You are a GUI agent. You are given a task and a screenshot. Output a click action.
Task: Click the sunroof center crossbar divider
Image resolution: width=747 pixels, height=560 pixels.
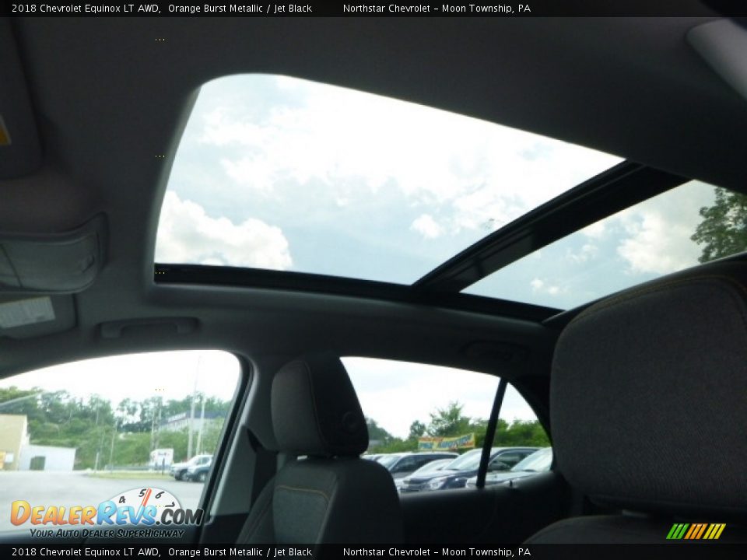click(x=545, y=227)
